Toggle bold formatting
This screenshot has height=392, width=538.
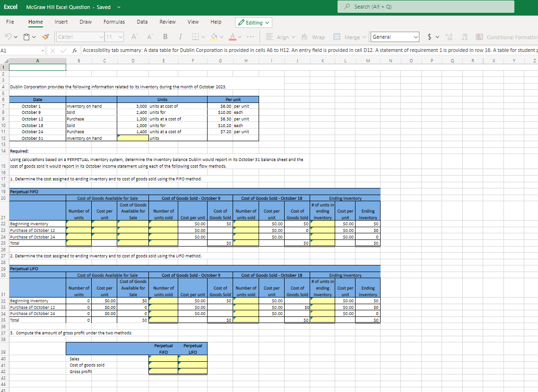point(165,36)
